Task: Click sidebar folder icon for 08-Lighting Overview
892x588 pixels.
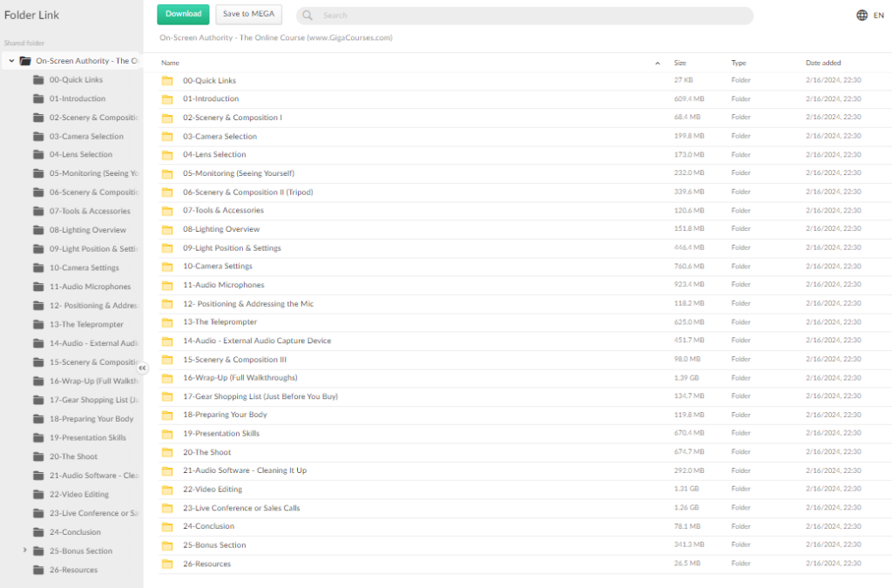Action: coord(38,230)
